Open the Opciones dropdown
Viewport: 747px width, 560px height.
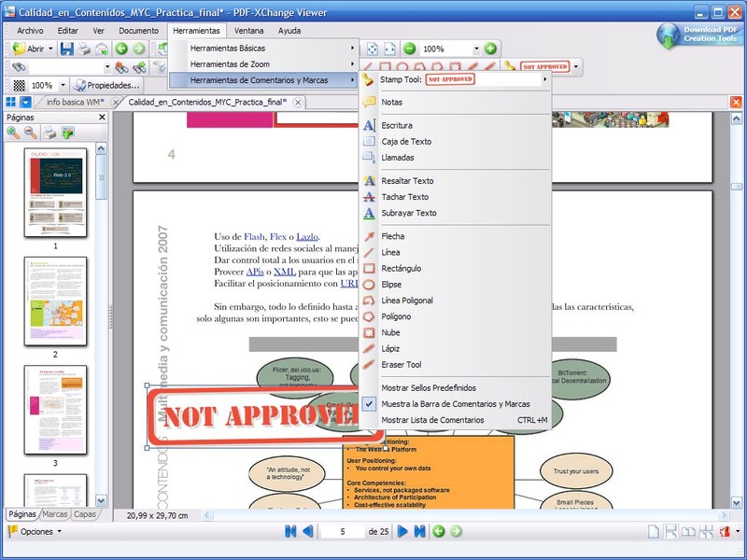coord(35,531)
